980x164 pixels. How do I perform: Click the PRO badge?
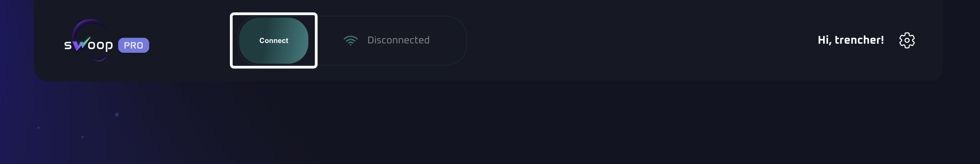coord(133,45)
